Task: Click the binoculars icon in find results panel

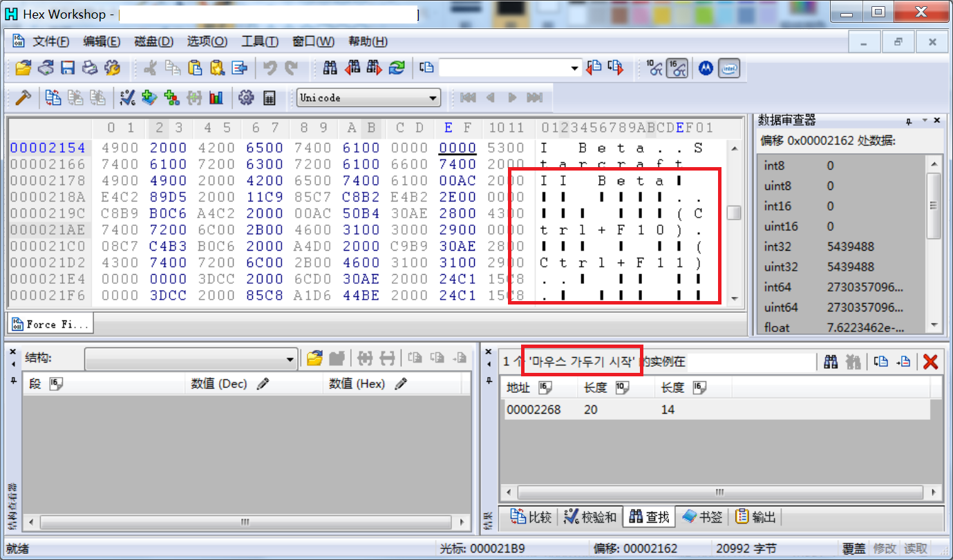Action: tap(831, 360)
